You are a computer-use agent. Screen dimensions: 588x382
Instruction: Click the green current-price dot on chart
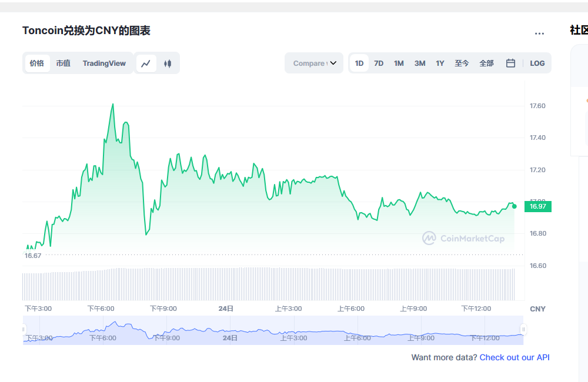514,206
